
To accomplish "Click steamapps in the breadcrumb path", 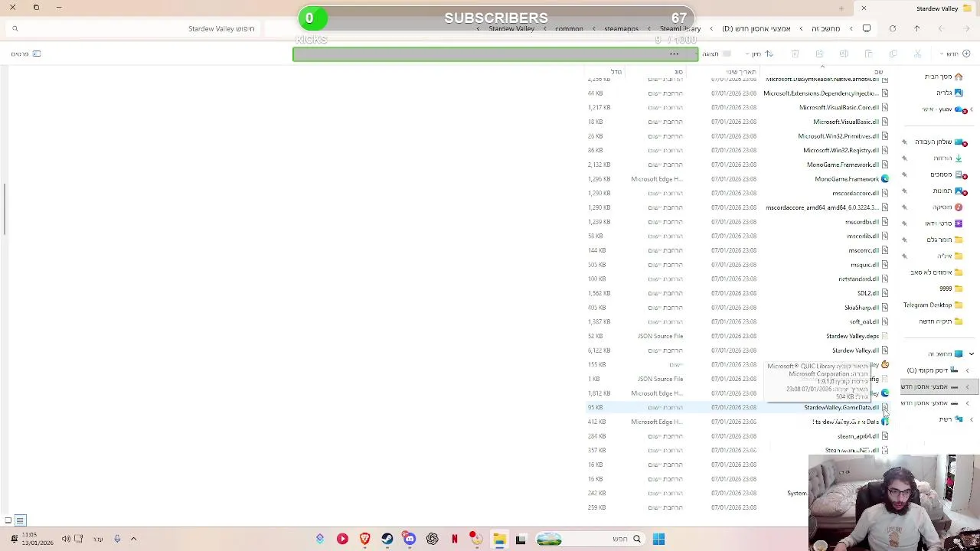I will [x=621, y=28].
